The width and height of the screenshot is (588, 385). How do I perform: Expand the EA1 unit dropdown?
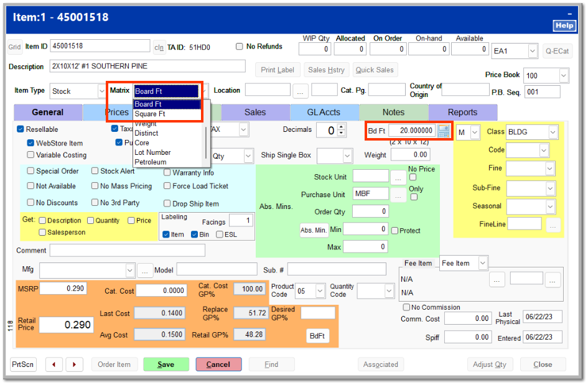[533, 51]
